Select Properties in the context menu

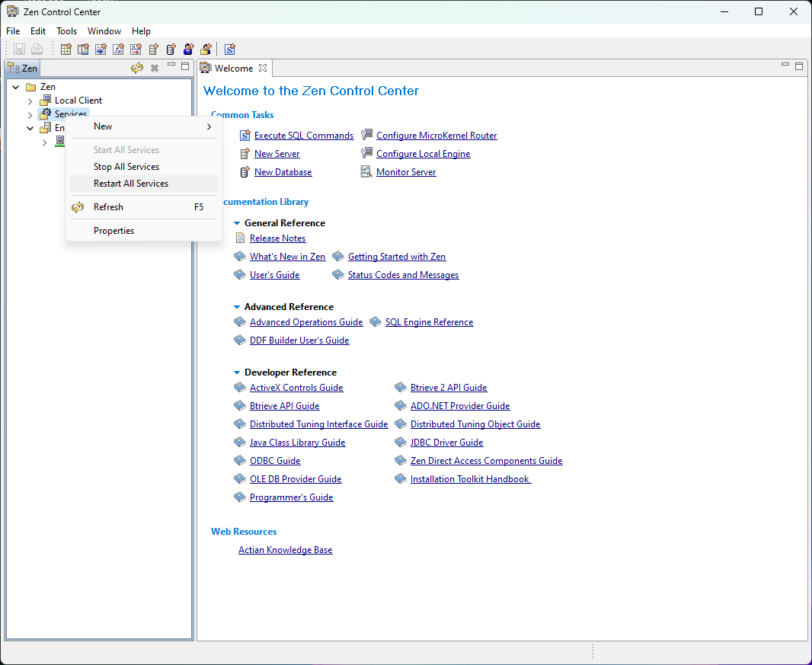(x=144, y=231)
